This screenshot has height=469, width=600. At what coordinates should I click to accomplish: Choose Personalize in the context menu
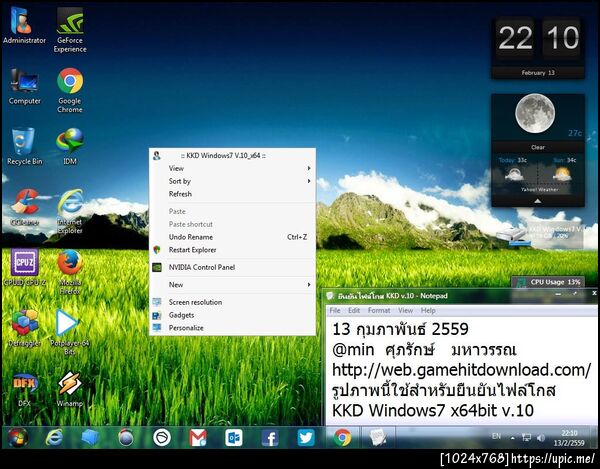(233, 328)
